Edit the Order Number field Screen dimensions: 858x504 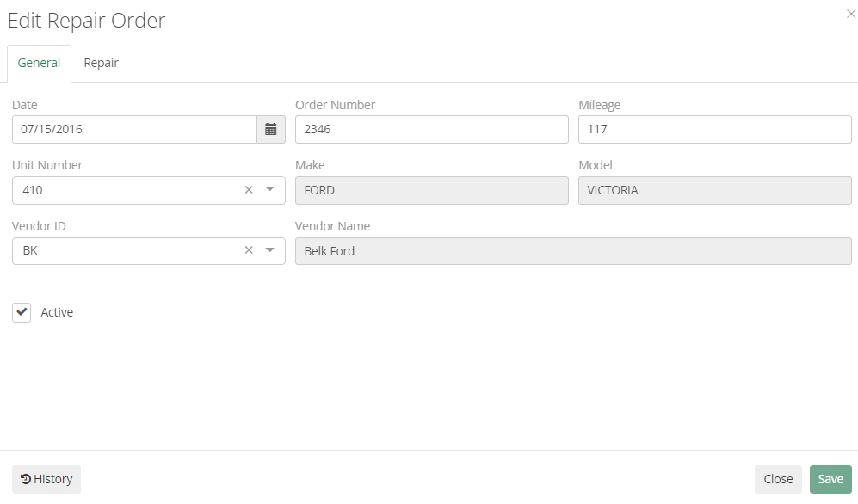pos(430,129)
